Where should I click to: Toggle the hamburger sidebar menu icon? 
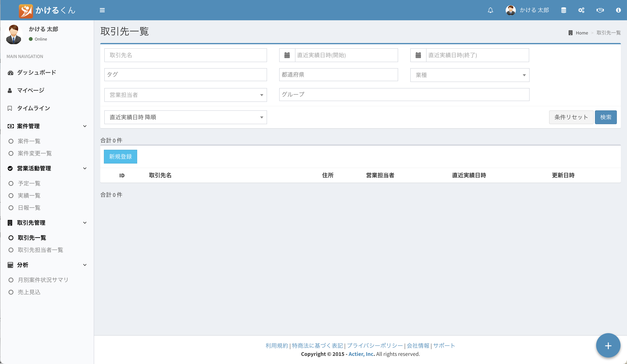click(x=102, y=10)
